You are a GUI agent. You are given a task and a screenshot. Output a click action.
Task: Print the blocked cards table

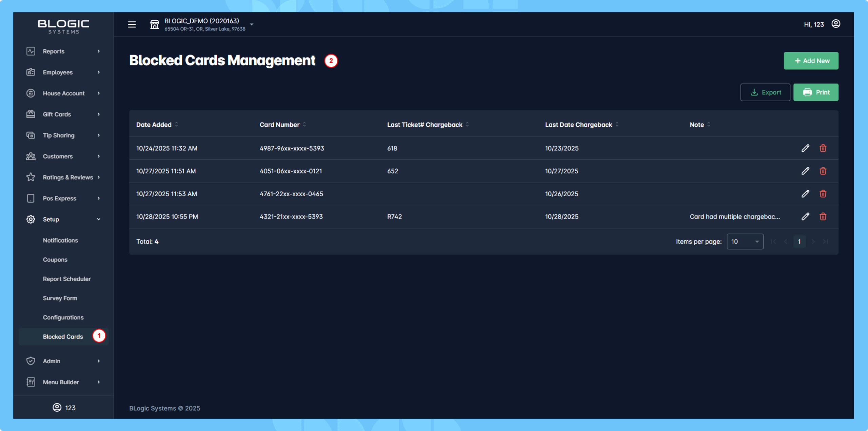coord(816,92)
